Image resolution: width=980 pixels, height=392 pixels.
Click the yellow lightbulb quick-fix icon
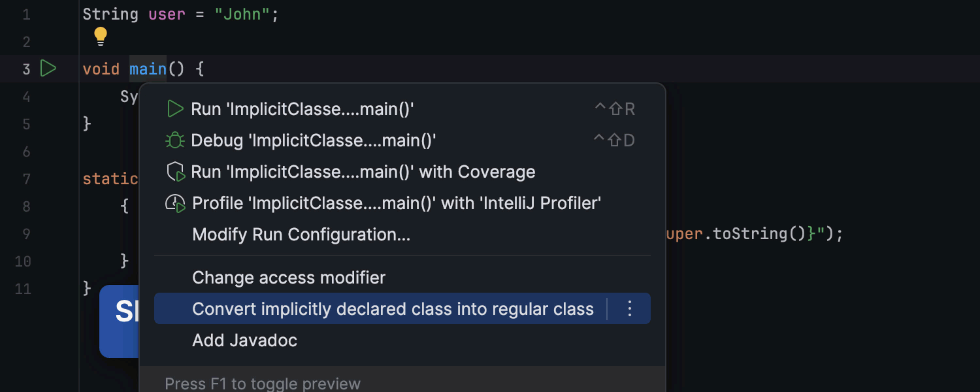100,36
